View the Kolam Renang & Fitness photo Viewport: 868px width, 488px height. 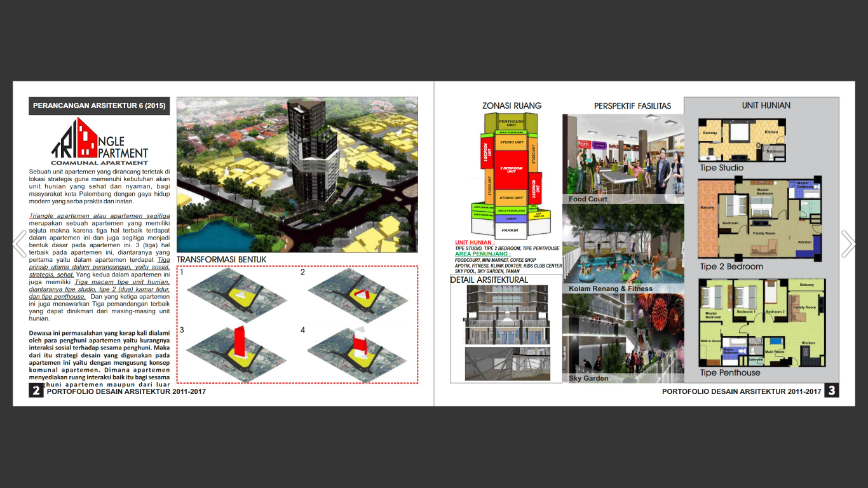coord(623,248)
